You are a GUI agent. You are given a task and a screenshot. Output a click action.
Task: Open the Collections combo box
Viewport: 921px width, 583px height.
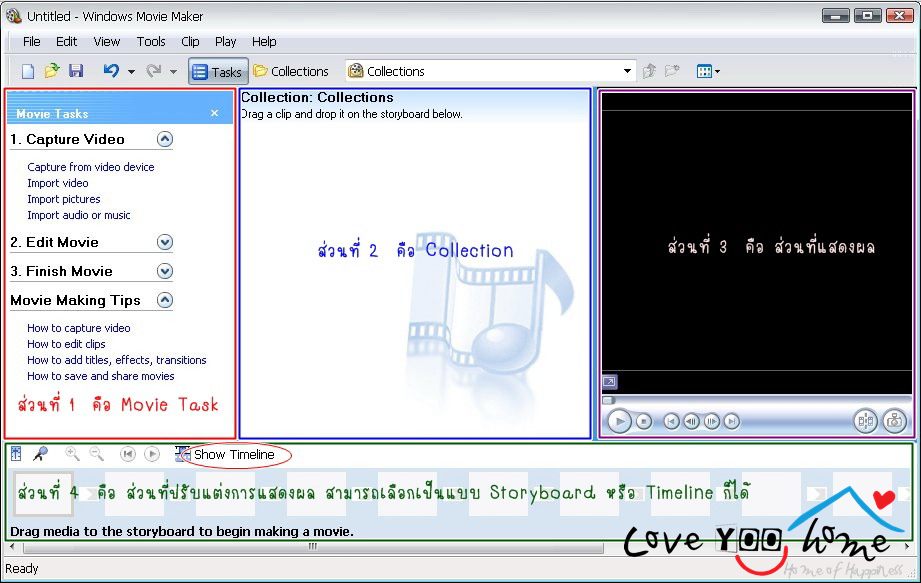(x=490, y=72)
